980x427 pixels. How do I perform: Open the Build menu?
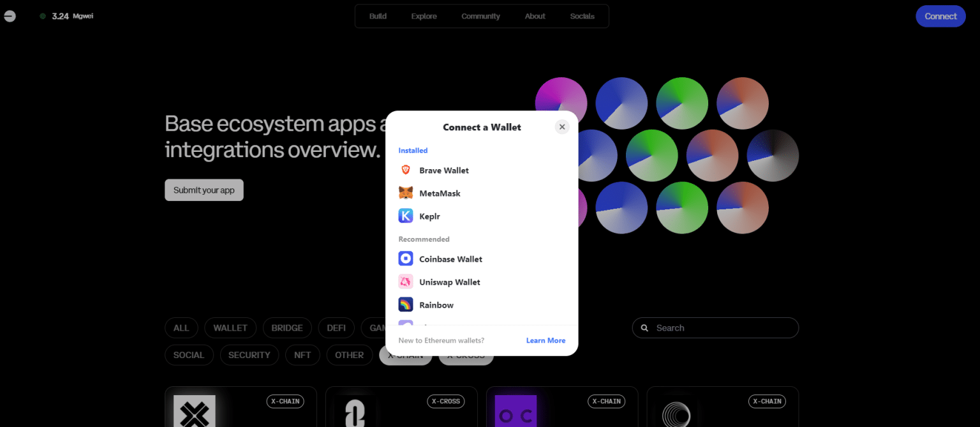[x=378, y=16]
